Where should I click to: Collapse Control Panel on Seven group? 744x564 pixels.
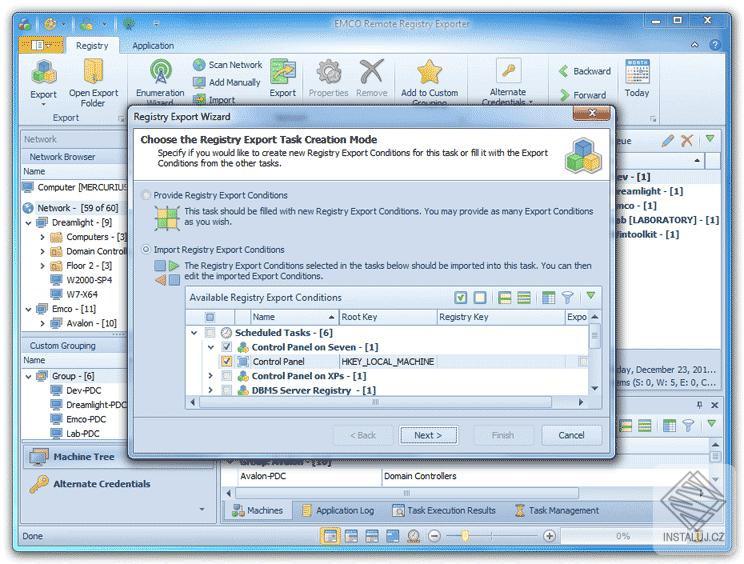[211, 347]
